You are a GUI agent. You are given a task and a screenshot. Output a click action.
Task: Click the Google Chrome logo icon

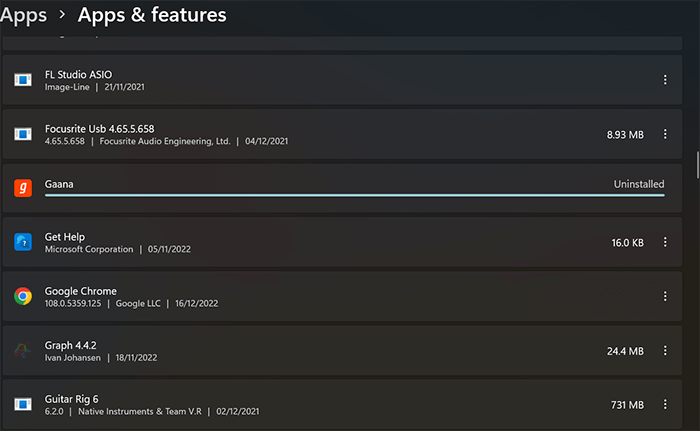click(x=23, y=296)
